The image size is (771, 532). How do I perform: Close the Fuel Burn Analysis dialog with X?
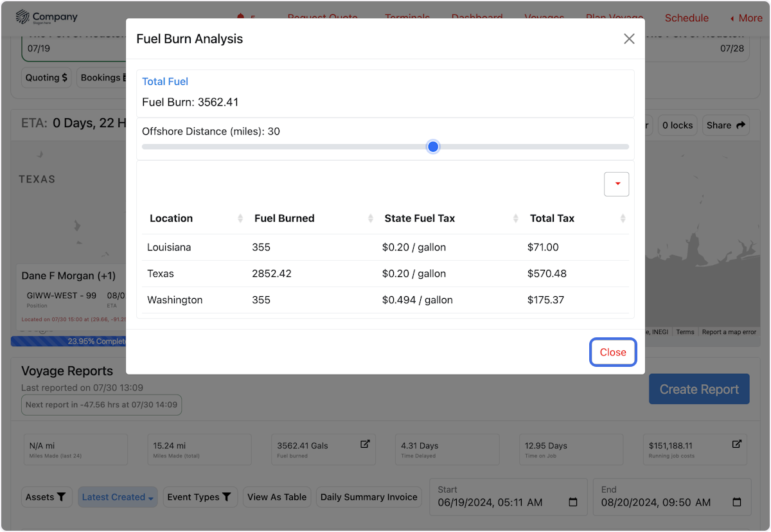(629, 39)
